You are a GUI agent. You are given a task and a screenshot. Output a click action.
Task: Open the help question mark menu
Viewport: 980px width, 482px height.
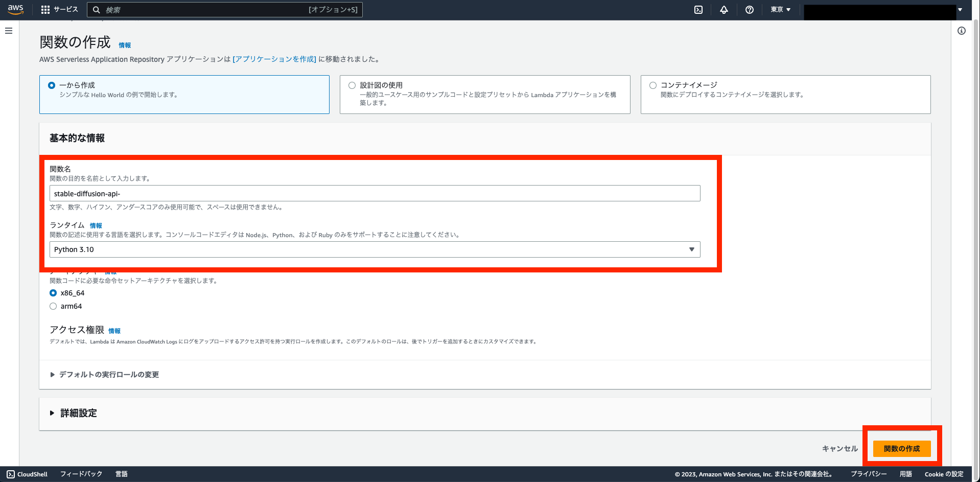pyautogui.click(x=750, y=10)
